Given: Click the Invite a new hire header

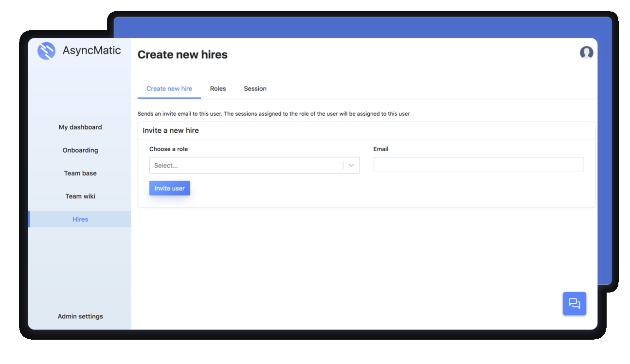Looking at the screenshot, I should [x=171, y=130].
